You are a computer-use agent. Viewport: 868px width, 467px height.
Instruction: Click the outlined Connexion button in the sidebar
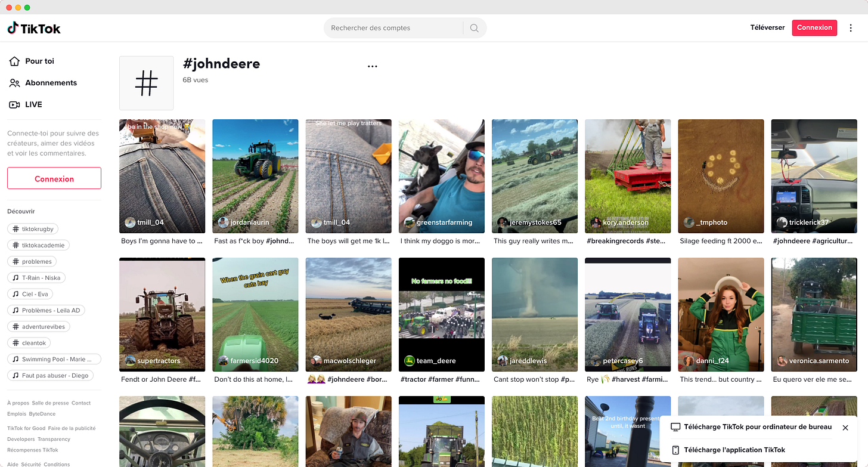[54, 178]
